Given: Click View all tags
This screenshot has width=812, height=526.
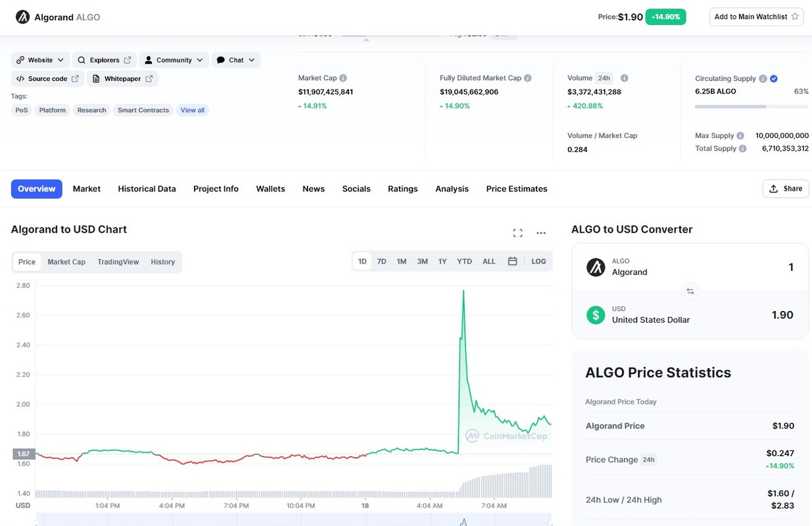Looking at the screenshot, I should click(193, 110).
